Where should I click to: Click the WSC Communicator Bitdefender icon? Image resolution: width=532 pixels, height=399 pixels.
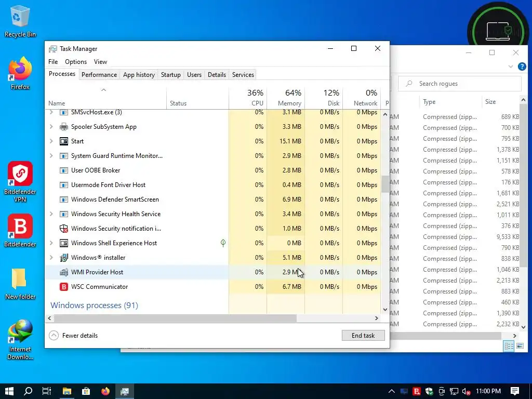pos(64,287)
